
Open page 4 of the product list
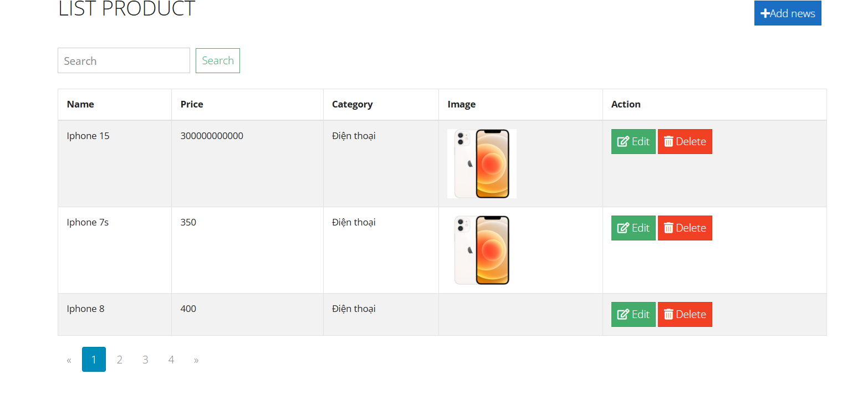[x=171, y=360]
